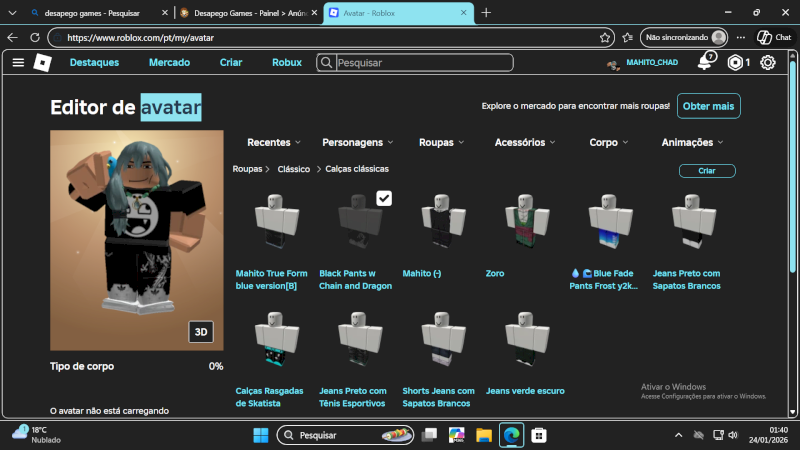Viewport: 800px width, 450px height.
Task: Bookmark this page with the star icon
Action: pyautogui.click(x=605, y=37)
